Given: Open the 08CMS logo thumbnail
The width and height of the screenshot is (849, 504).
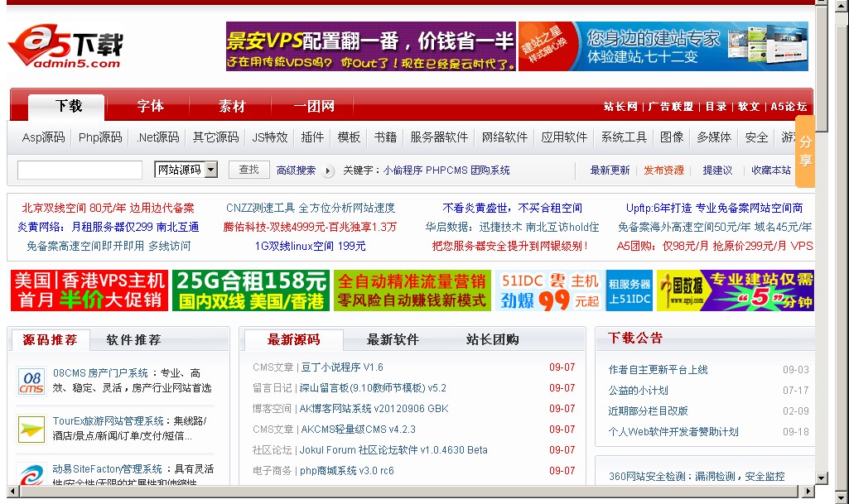Looking at the screenshot, I should point(31,382).
